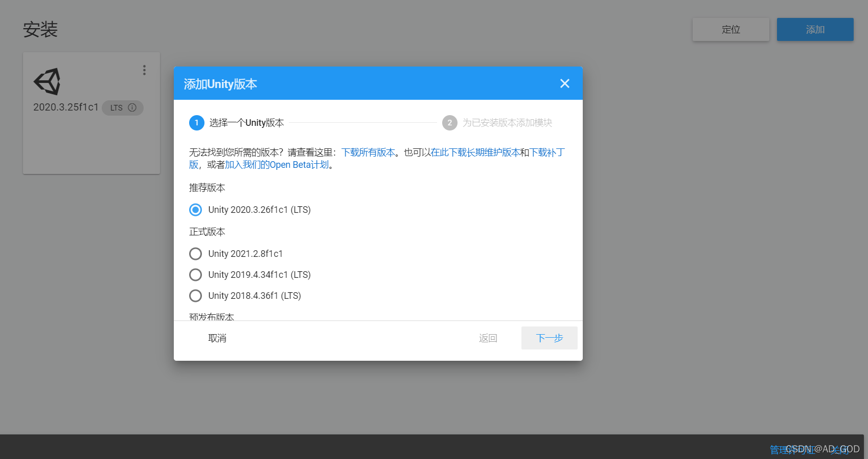Screen dimensions: 868x459
Task: Open the 下载补丁版 link
Action: click(547, 152)
